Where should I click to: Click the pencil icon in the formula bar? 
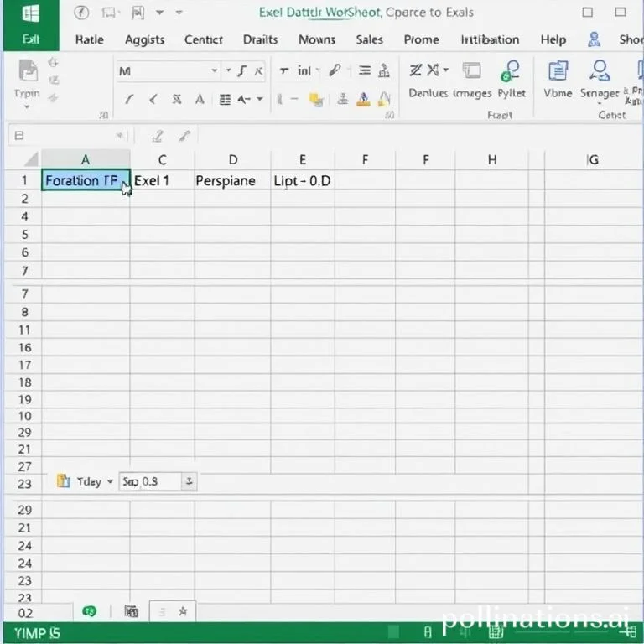click(x=184, y=136)
